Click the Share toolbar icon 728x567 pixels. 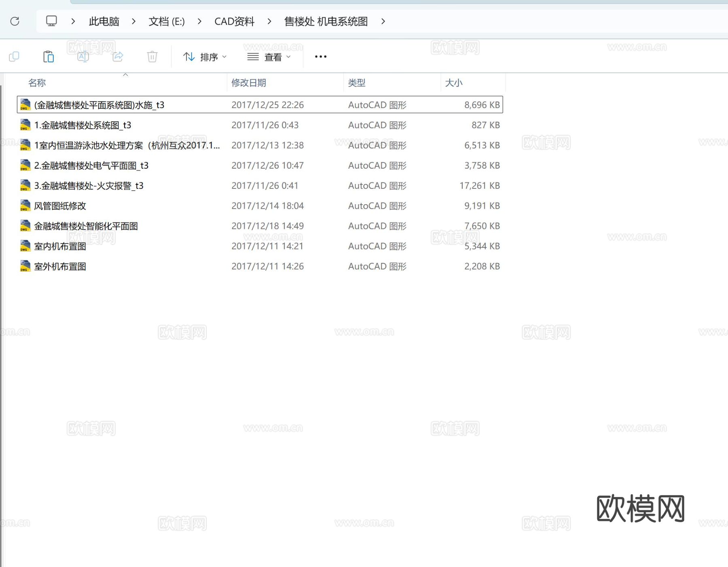click(118, 57)
